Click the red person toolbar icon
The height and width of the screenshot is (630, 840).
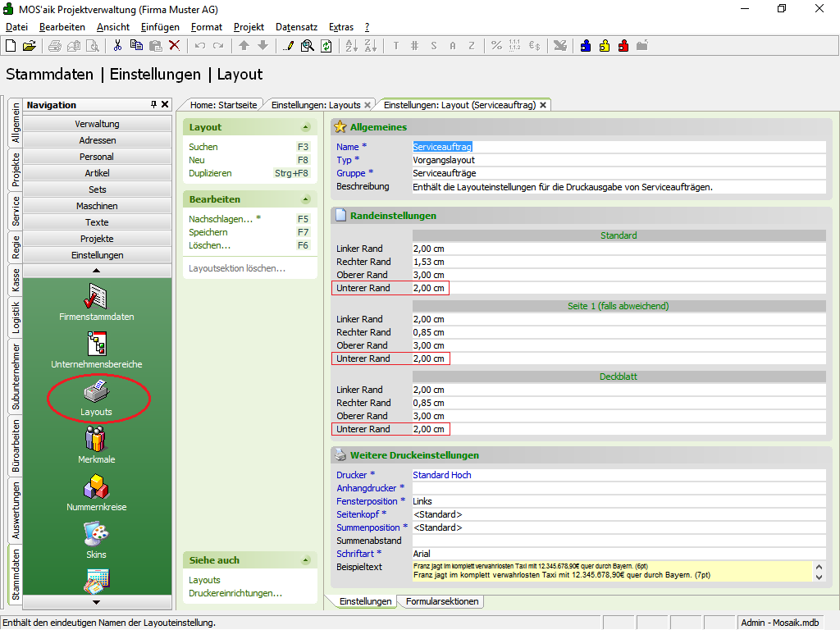(623, 46)
